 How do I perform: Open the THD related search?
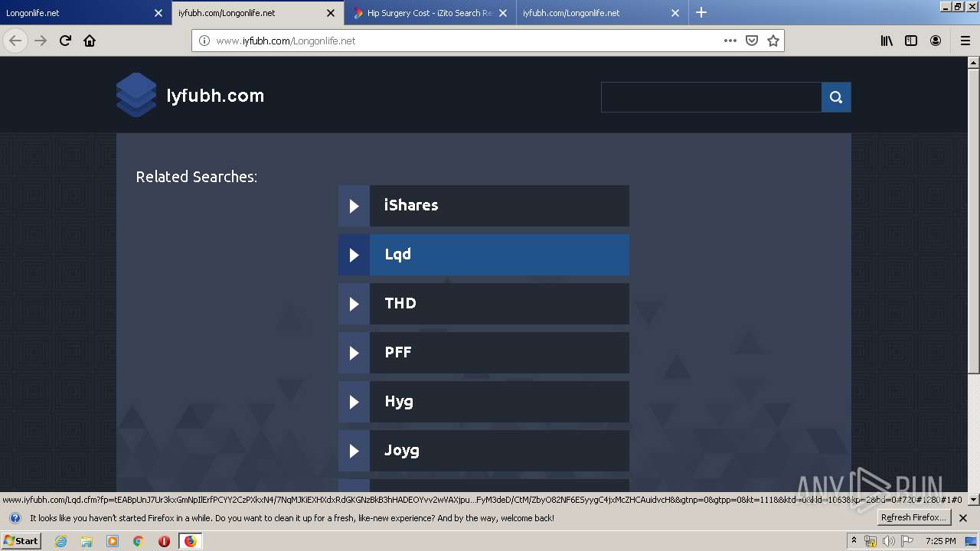pyautogui.click(x=484, y=304)
